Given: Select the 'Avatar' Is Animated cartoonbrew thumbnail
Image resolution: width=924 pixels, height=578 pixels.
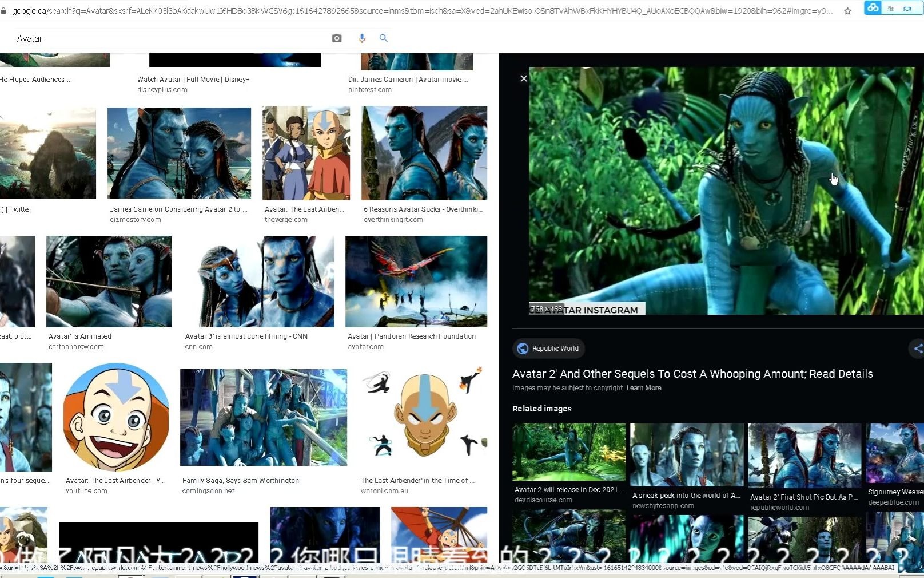Looking at the screenshot, I should pos(109,282).
